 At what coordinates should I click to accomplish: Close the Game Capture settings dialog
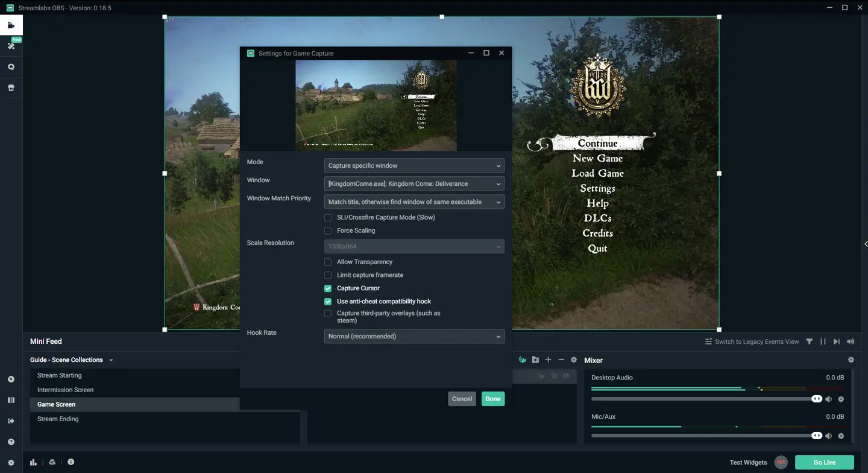501,53
